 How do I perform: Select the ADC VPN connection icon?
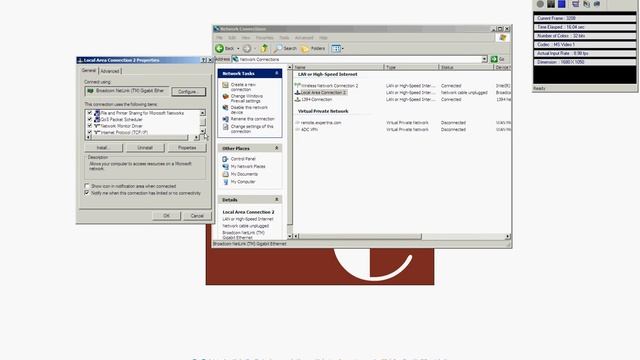(298, 129)
